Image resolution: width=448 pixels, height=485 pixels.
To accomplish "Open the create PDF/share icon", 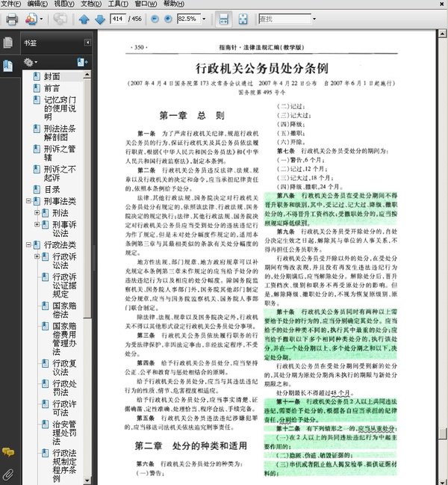I will (31, 19).
